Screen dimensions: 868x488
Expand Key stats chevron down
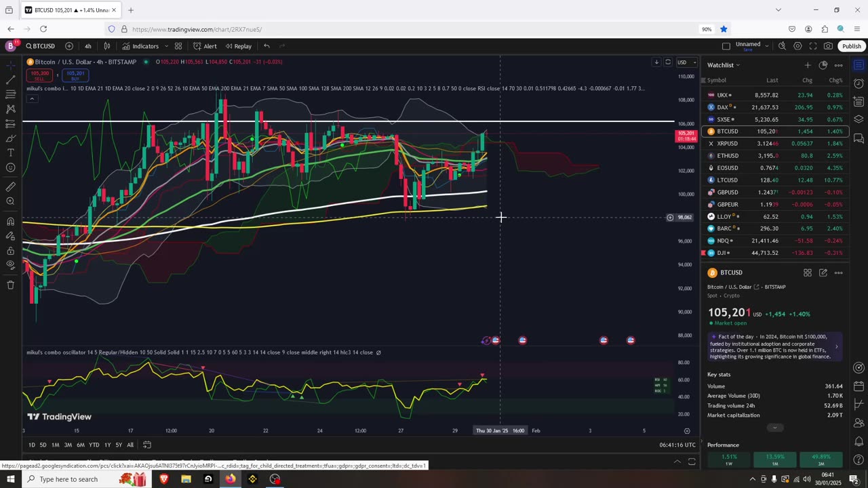pyautogui.click(x=774, y=428)
